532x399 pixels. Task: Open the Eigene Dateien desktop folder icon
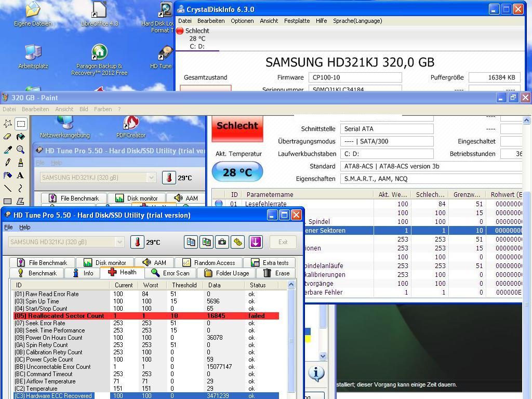click(33, 14)
